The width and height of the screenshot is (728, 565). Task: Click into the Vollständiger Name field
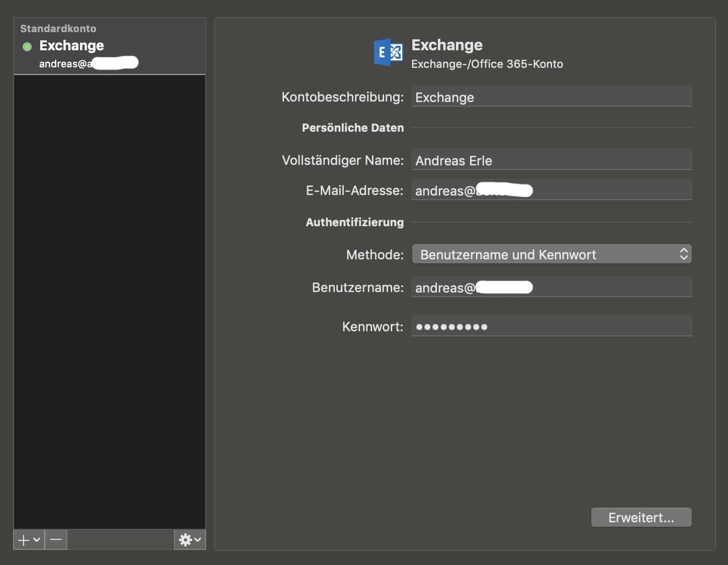tap(551, 160)
